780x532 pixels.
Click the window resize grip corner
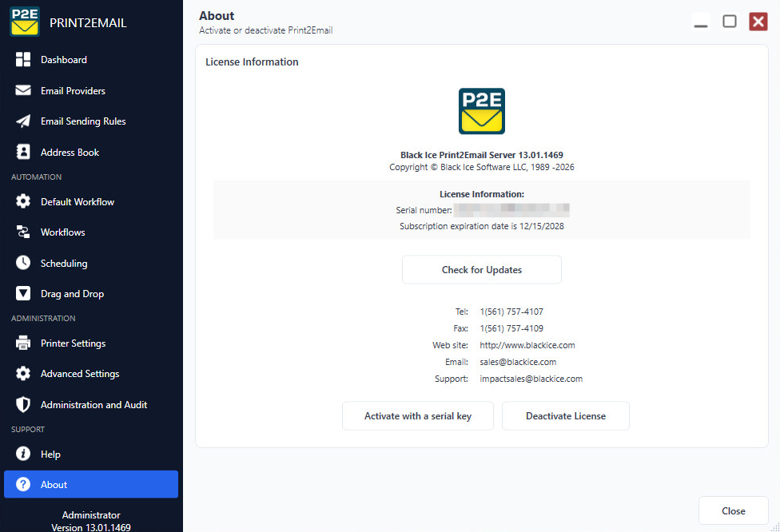(775, 527)
